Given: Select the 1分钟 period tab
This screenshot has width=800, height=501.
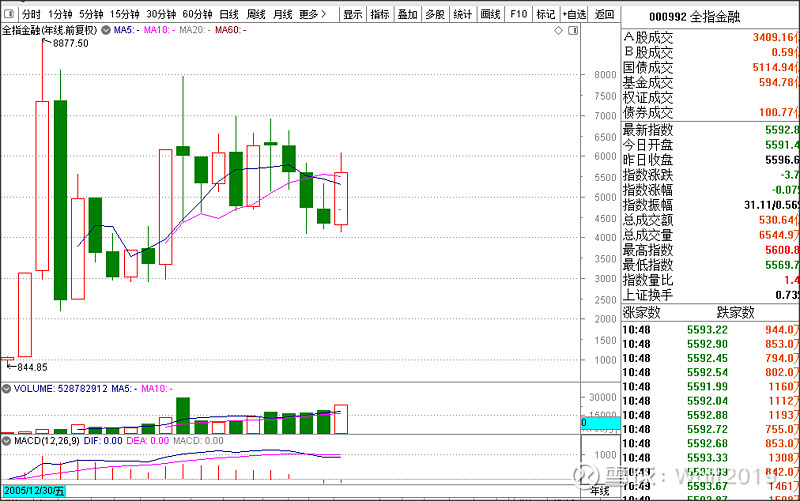Looking at the screenshot, I should (60, 14).
